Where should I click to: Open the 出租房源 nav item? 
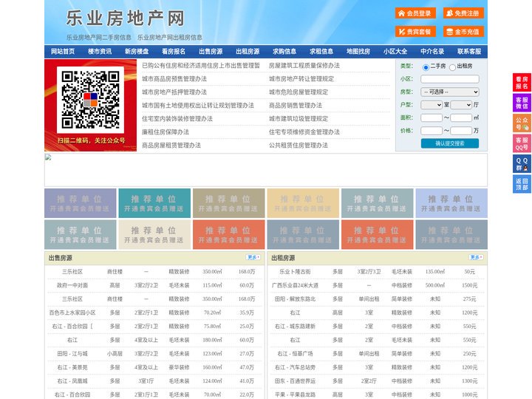point(248,52)
